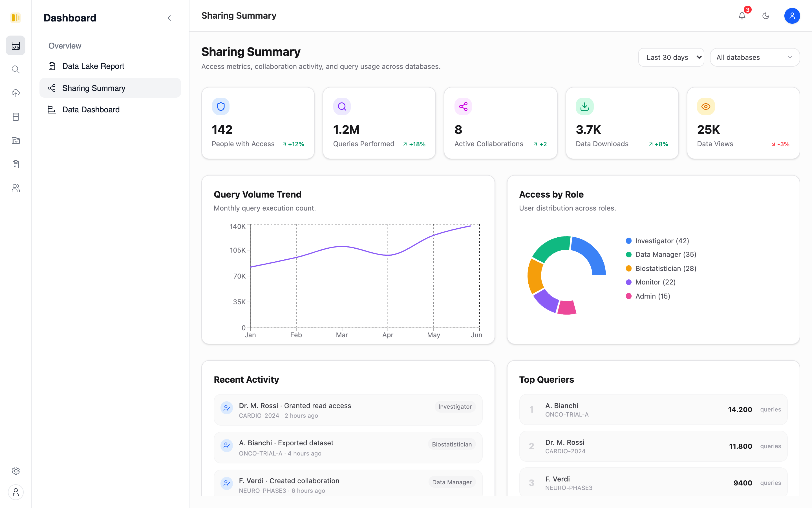This screenshot has width=812, height=508.
Task: Select Sharing Summary menu item
Action: pos(110,88)
